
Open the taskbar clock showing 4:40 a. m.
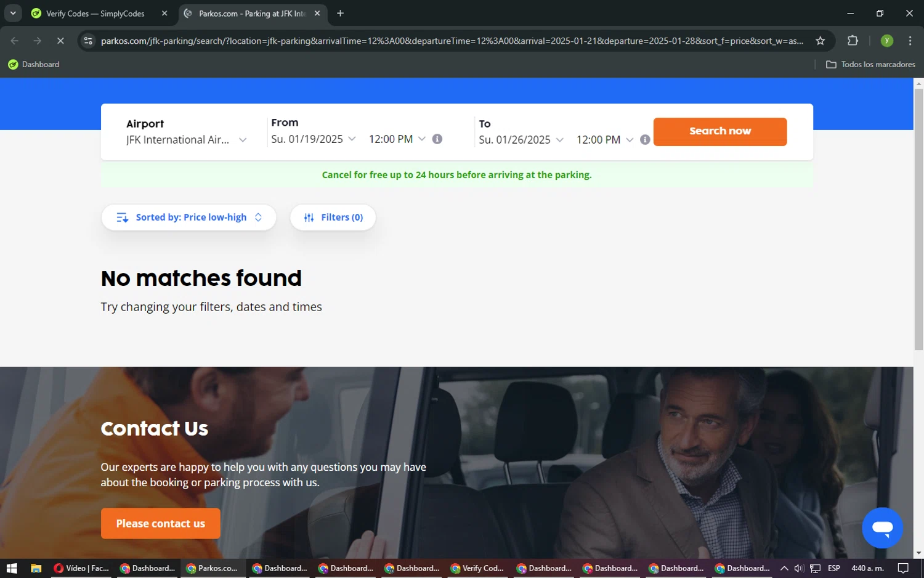tap(867, 568)
